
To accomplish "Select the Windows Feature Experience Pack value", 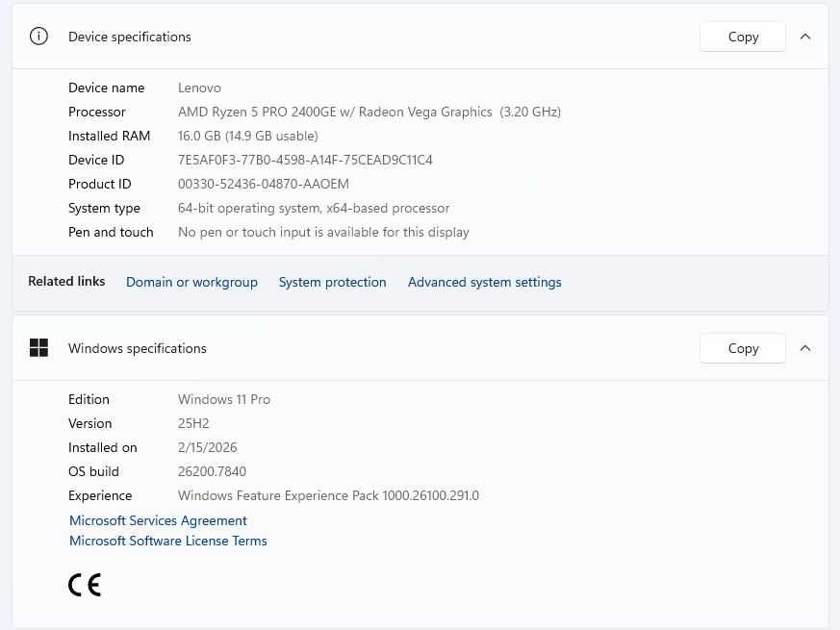I will [328, 495].
